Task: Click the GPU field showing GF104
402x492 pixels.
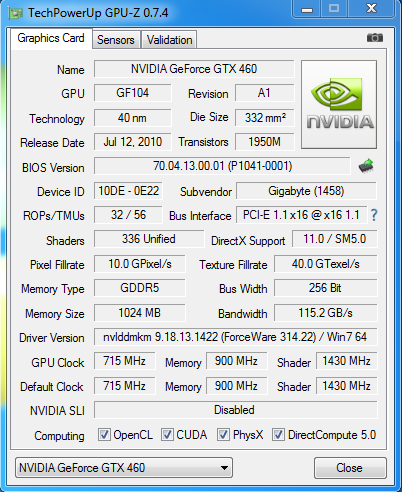Action: pyautogui.click(x=132, y=93)
